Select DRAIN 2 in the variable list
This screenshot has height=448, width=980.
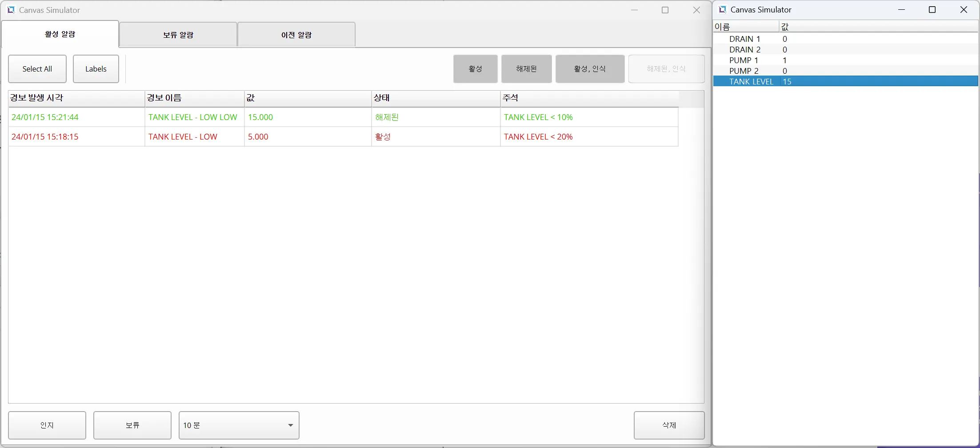744,50
